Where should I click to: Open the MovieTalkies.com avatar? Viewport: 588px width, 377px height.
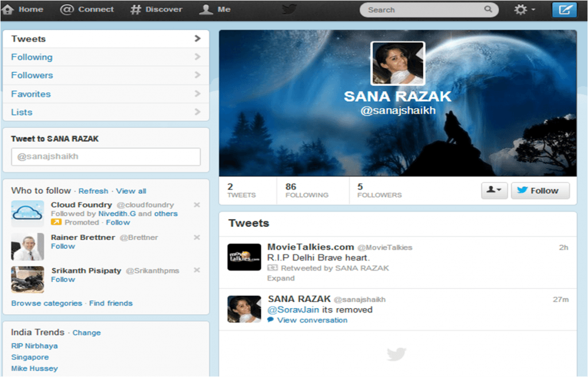click(x=244, y=257)
